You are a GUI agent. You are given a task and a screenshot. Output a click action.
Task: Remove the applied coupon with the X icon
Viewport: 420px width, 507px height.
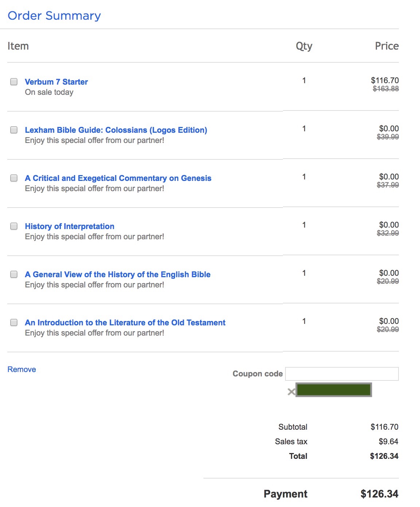click(291, 392)
